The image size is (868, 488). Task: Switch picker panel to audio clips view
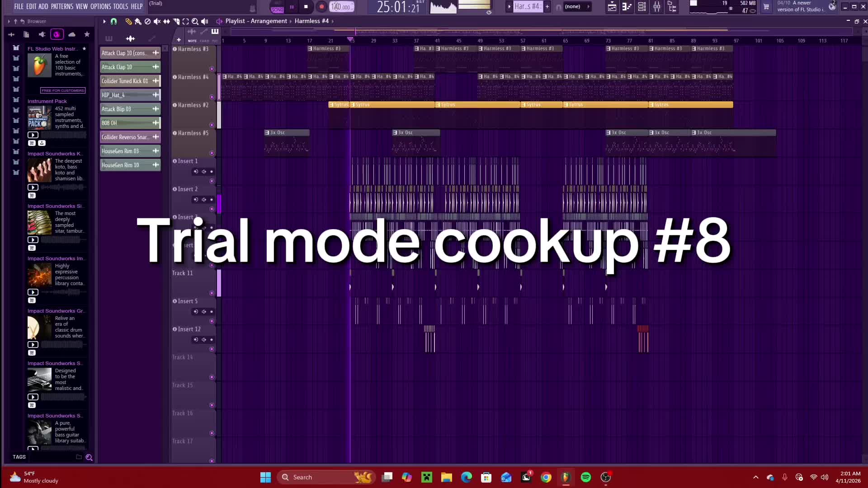click(131, 38)
